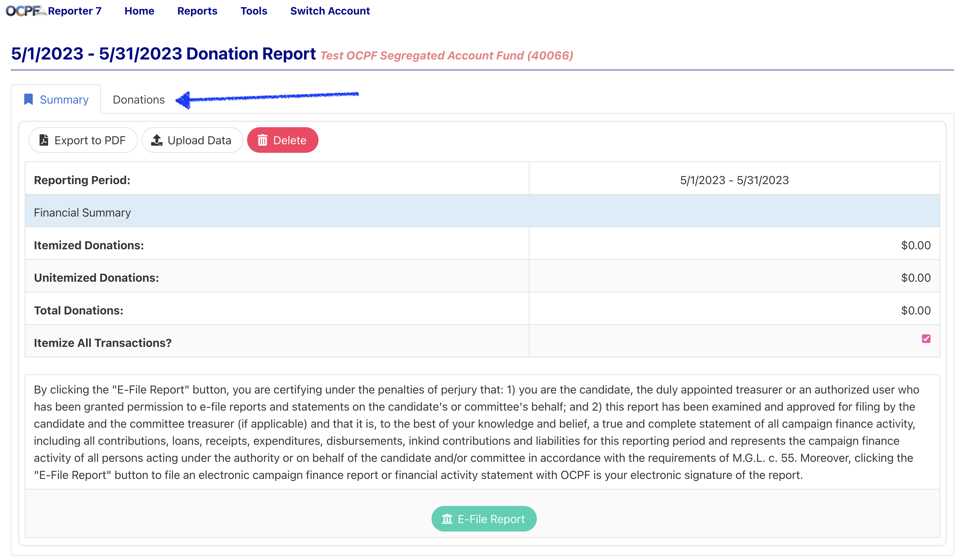The width and height of the screenshot is (957, 560).
Task: Select Switch Account in navigation
Action: [x=330, y=11]
